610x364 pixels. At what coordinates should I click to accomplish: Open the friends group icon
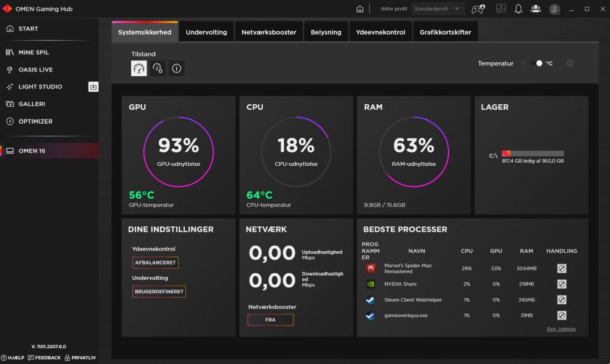[x=536, y=9]
